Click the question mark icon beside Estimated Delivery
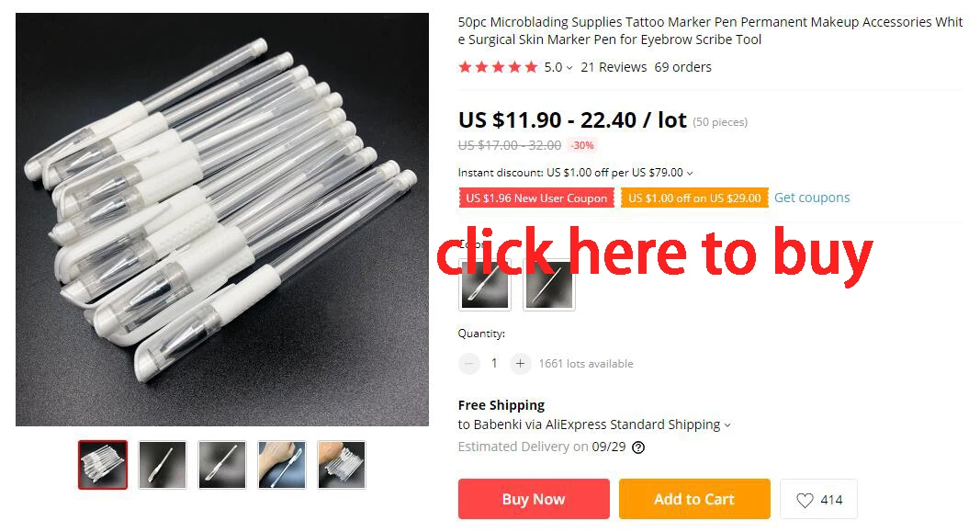This screenshot has width=980, height=532. 638,447
